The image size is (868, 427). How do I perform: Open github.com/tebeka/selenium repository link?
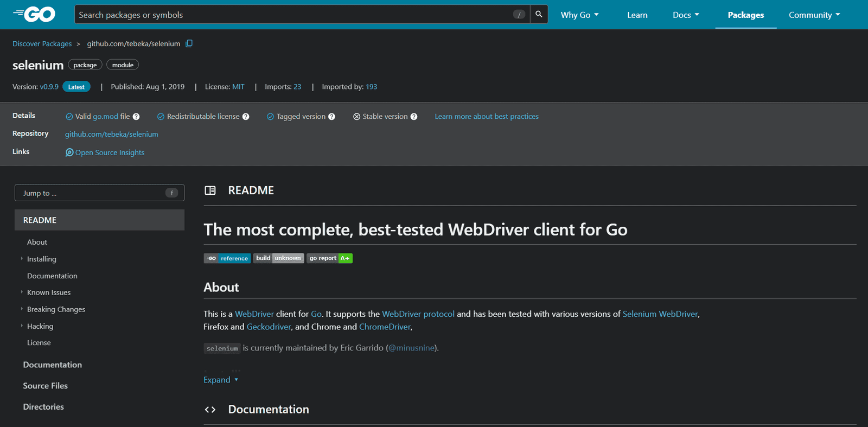[x=112, y=134]
